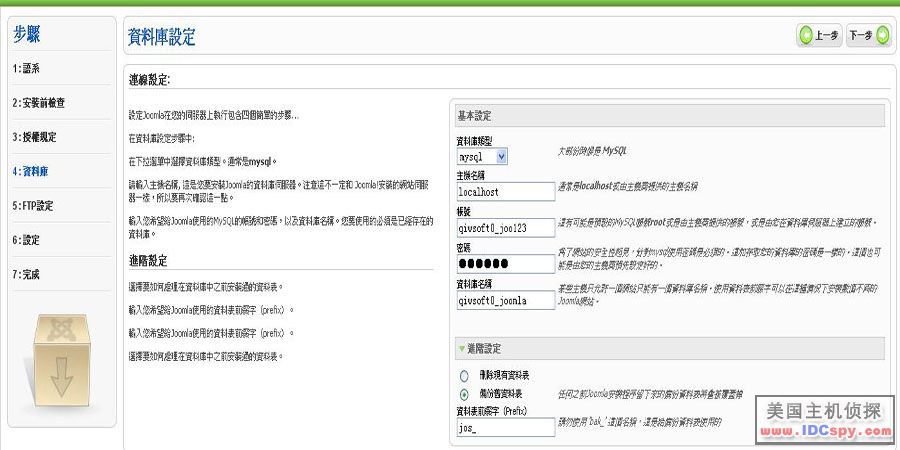Select the 備份舊資料表 radio button
The width and height of the screenshot is (900, 450).
(464, 394)
